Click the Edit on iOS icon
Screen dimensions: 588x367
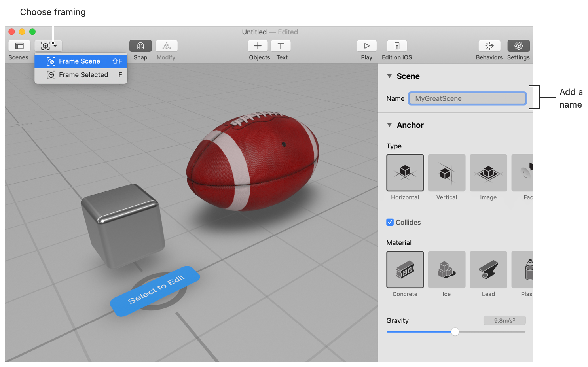click(x=397, y=46)
